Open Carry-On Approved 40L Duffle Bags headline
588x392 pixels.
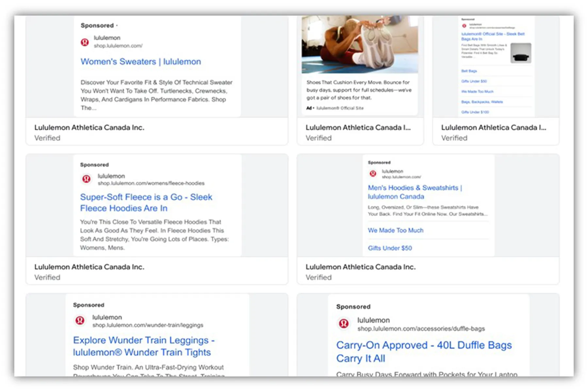(x=424, y=352)
